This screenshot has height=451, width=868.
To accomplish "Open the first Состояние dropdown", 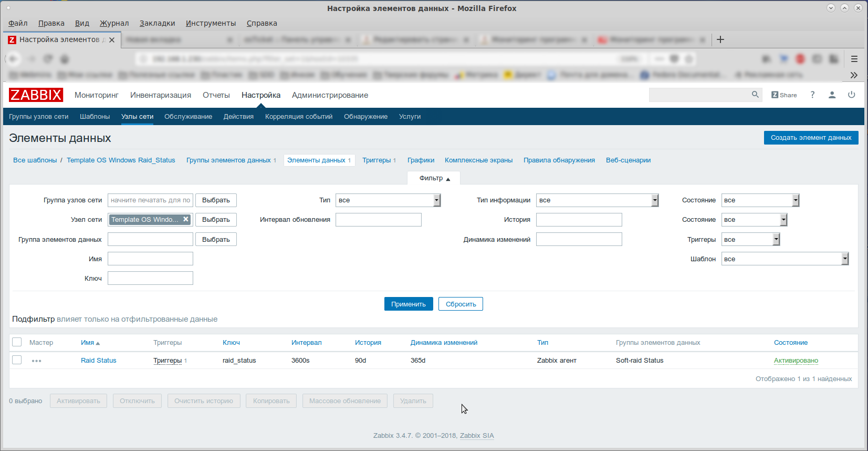I will tap(760, 200).
